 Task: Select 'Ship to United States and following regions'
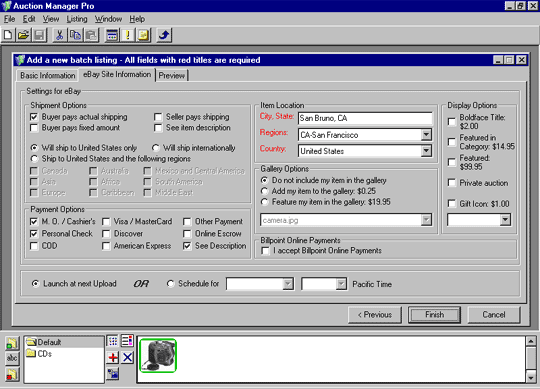pos(34,159)
